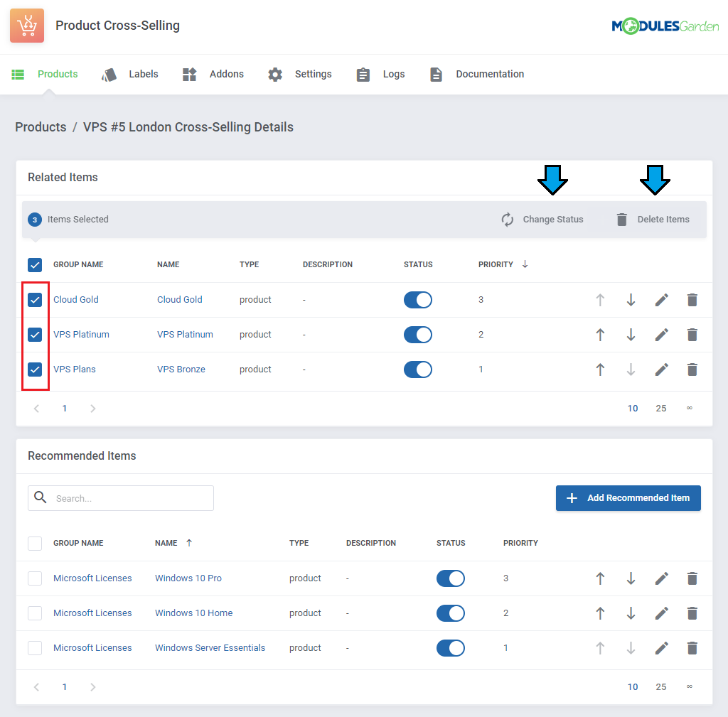Move Cloud Gold row down in priority
The width and height of the screenshot is (728, 717).
631,300
